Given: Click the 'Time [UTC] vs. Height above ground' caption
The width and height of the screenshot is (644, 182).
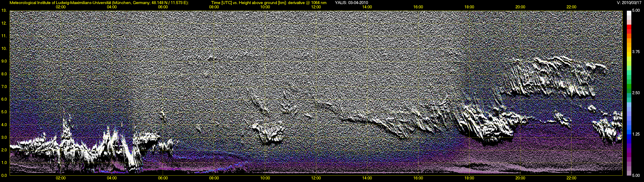Looking at the screenshot, I should [x=269, y=3].
